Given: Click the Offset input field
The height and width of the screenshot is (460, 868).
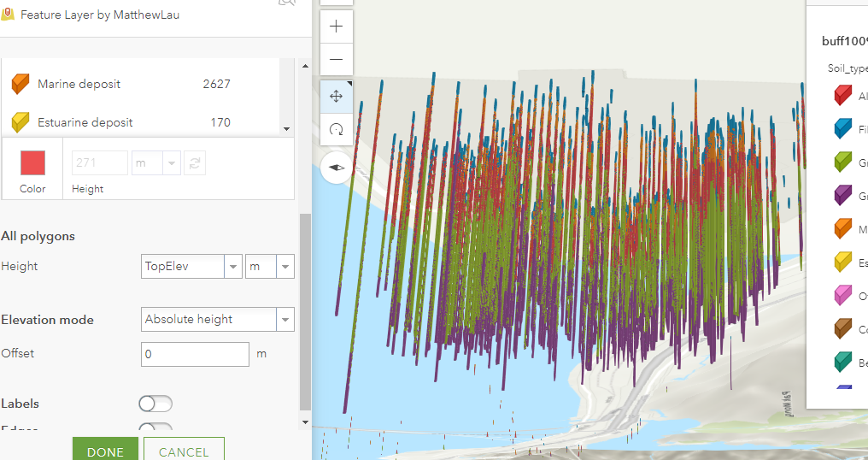Looking at the screenshot, I should pos(195,354).
